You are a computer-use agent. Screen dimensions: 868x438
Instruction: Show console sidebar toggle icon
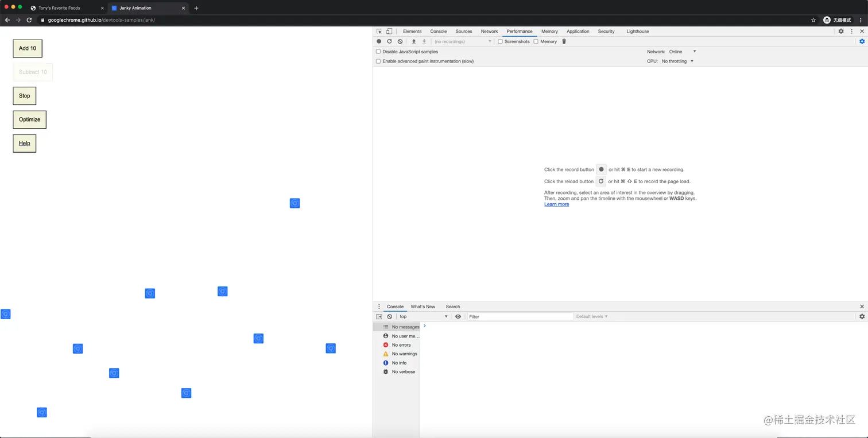click(x=379, y=316)
